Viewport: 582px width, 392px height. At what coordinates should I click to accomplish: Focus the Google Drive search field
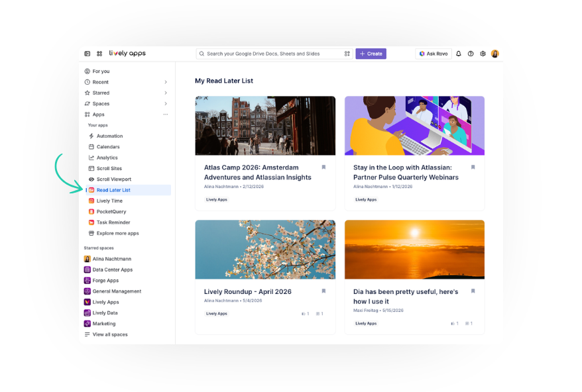(274, 54)
